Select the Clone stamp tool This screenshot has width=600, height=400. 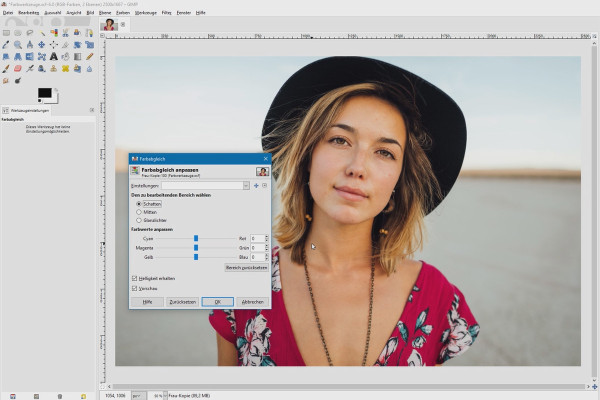click(x=54, y=69)
